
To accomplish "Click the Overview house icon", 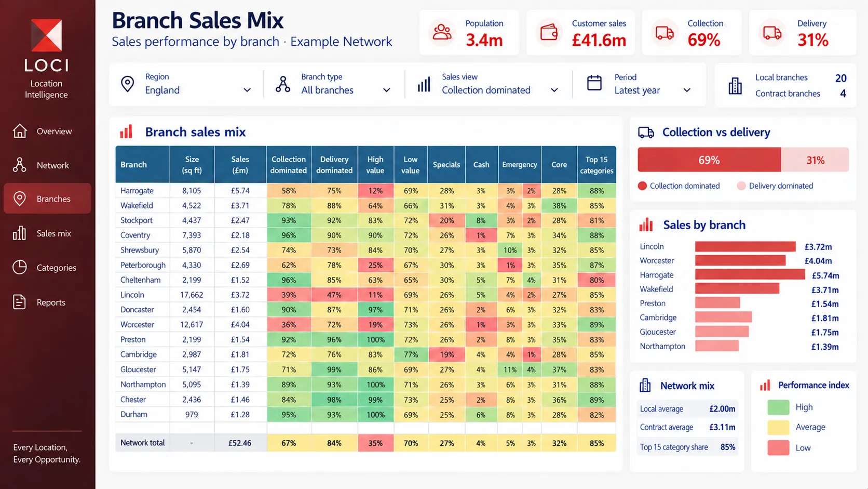I will tap(20, 131).
